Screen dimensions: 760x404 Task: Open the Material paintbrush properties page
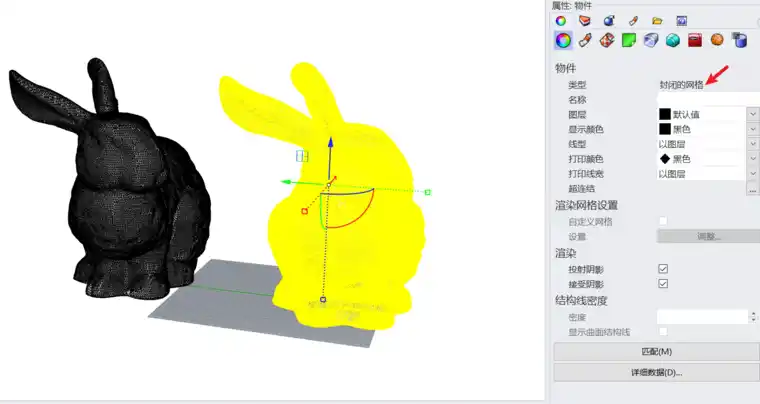point(586,40)
